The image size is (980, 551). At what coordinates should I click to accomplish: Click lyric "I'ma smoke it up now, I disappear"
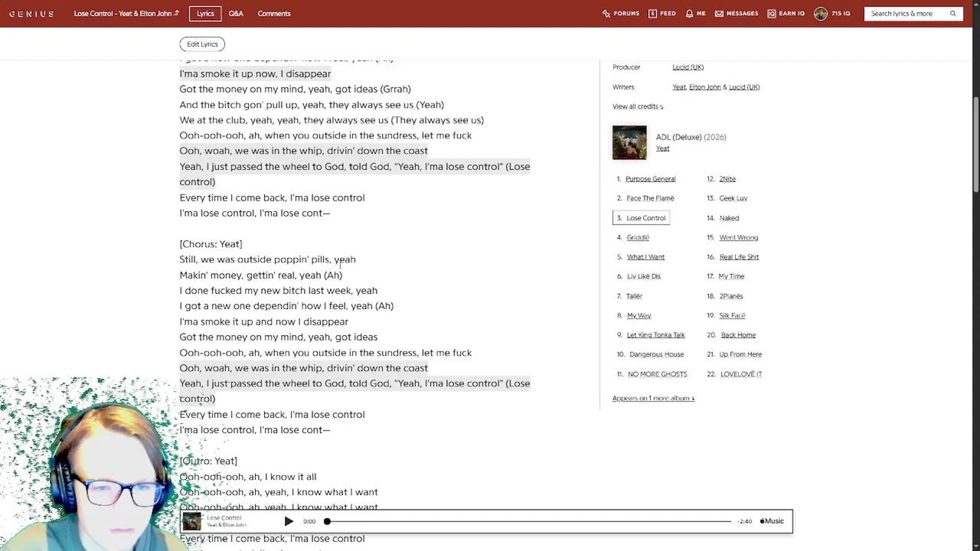[x=255, y=73]
